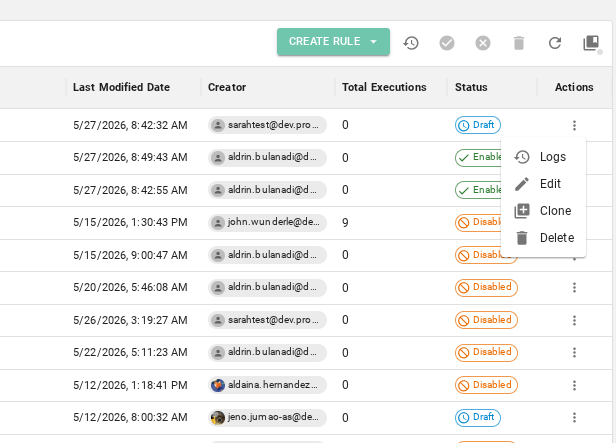Image resolution: width=616 pixels, height=443 pixels.
Task: Open actions menu for 3:19:27 AM row
Action: (574, 320)
